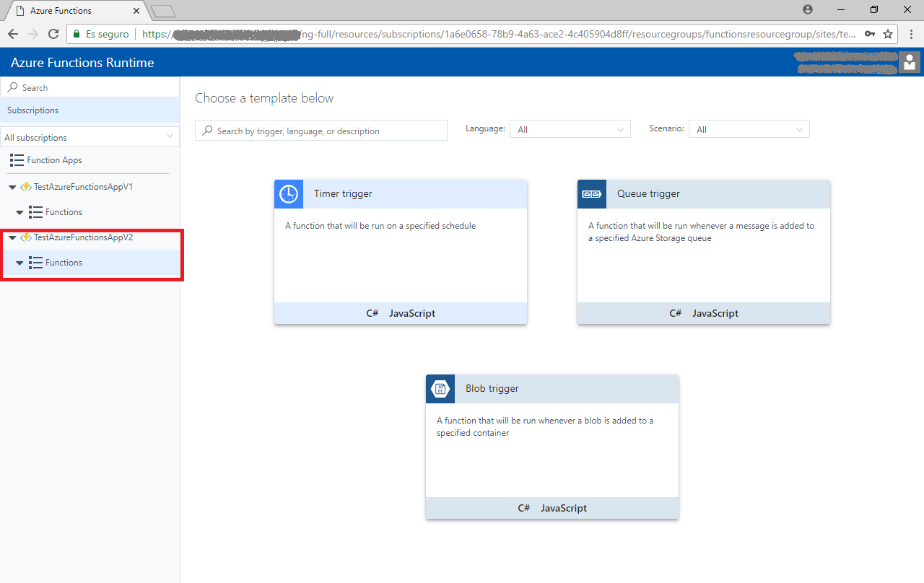Screen dimensions: 924x583
Task: Click list icon of Functions under AppV1
Action: [35, 212]
